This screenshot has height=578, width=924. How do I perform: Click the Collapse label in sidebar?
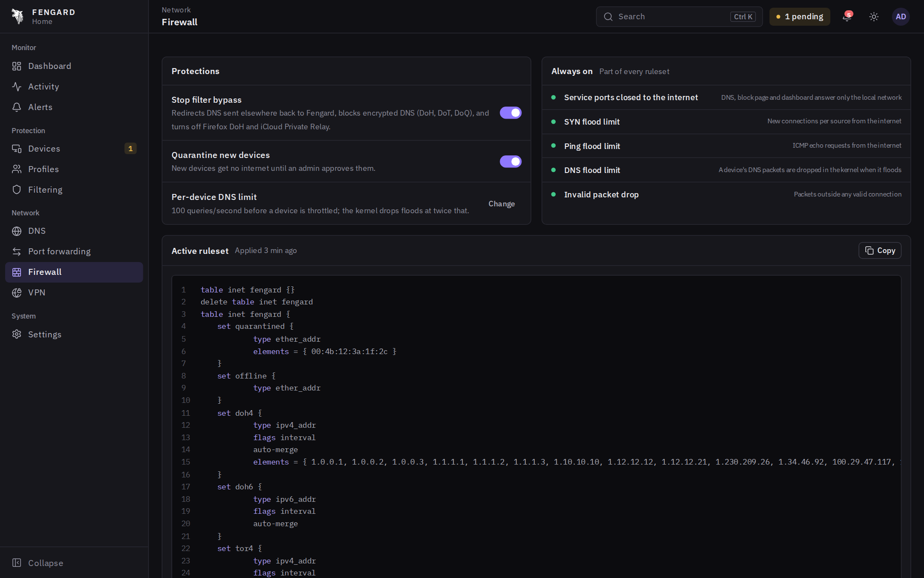click(46, 563)
